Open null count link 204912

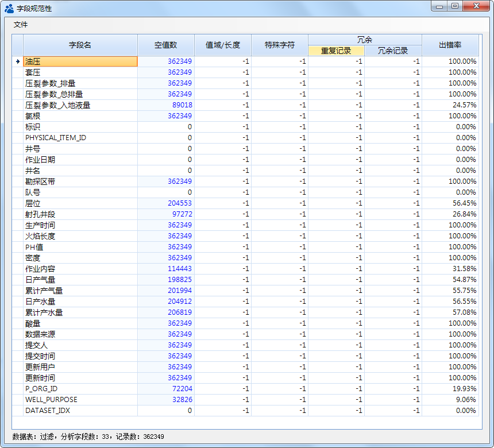pyautogui.click(x=180, y=302)
